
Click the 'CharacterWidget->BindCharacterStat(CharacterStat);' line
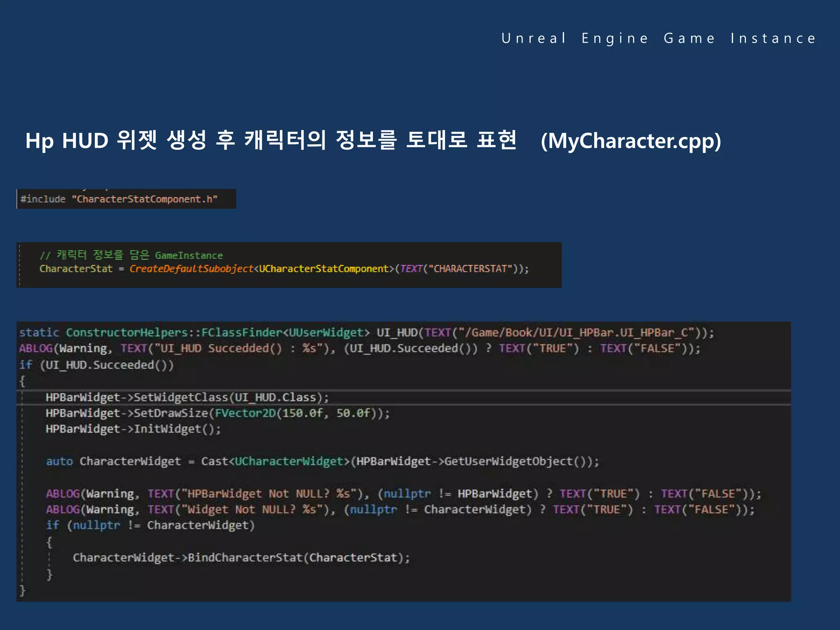(x=241, y=557)
